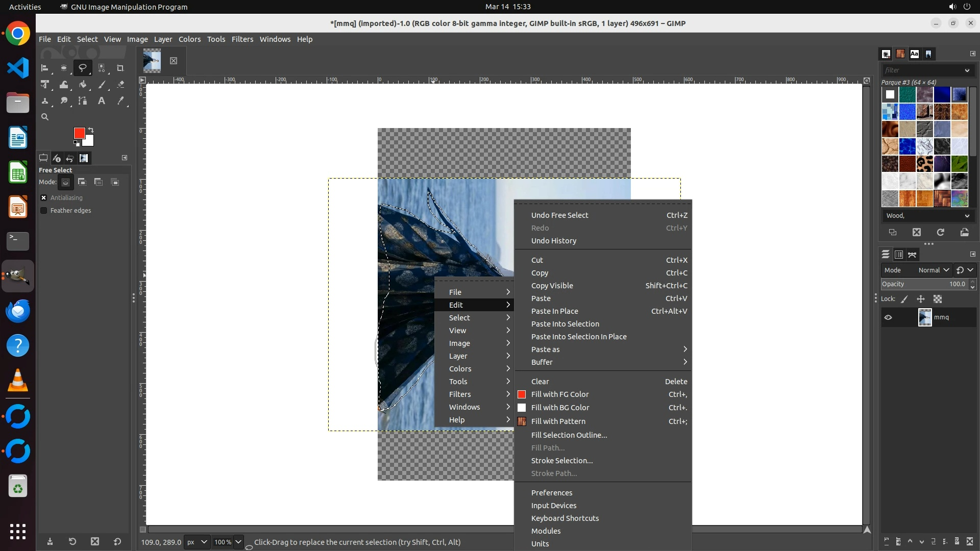
Task: Select the Crop tool
Action: 120,68
